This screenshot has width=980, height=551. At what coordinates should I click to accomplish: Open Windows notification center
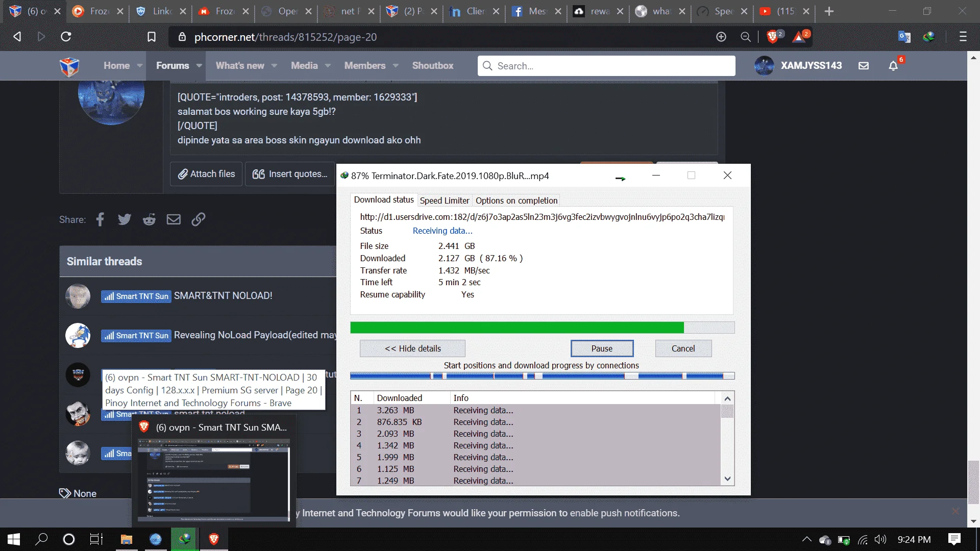954,539
